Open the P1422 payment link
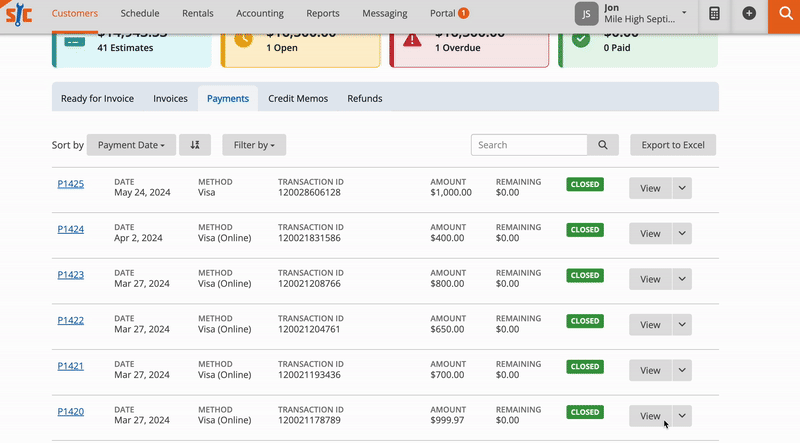The image size is (800, 443). [x=70, y=320]
